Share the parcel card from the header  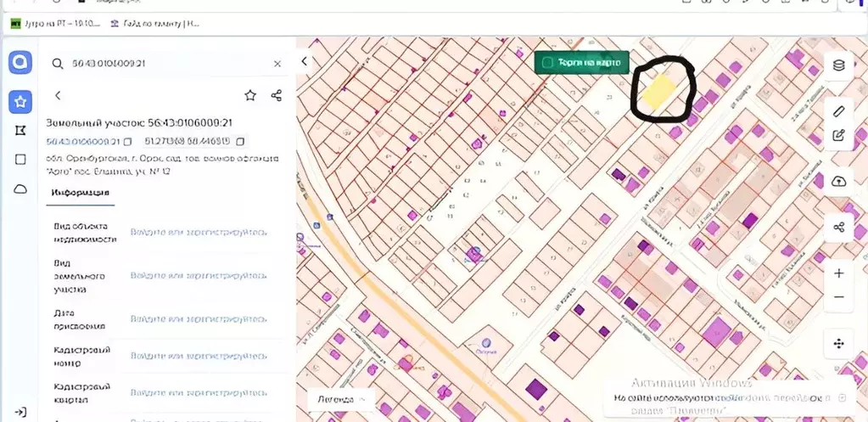click(276, 96)
